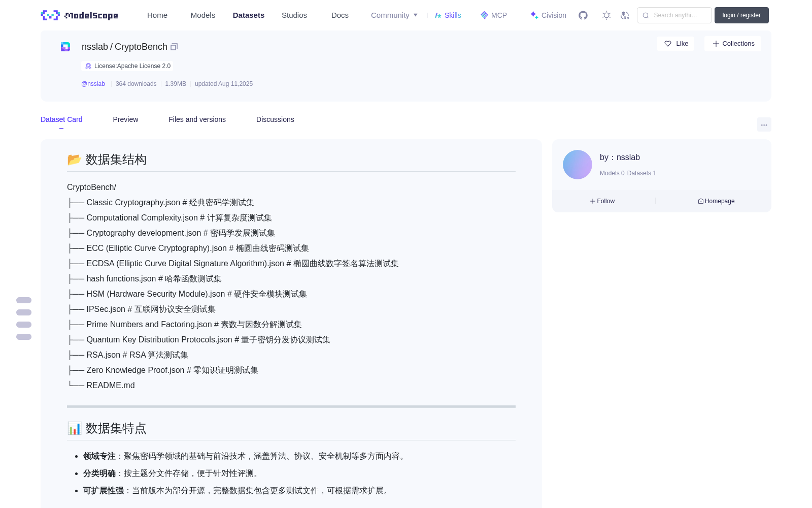Click 'HSM (Hardware Security Module).json' row
The image size is (812, 508).
187,294
